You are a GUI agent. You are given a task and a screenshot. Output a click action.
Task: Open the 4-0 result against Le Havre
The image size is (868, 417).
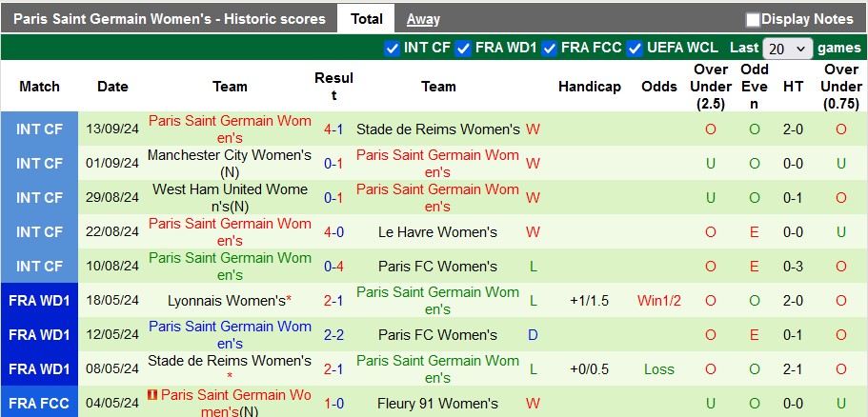point(333,232)
